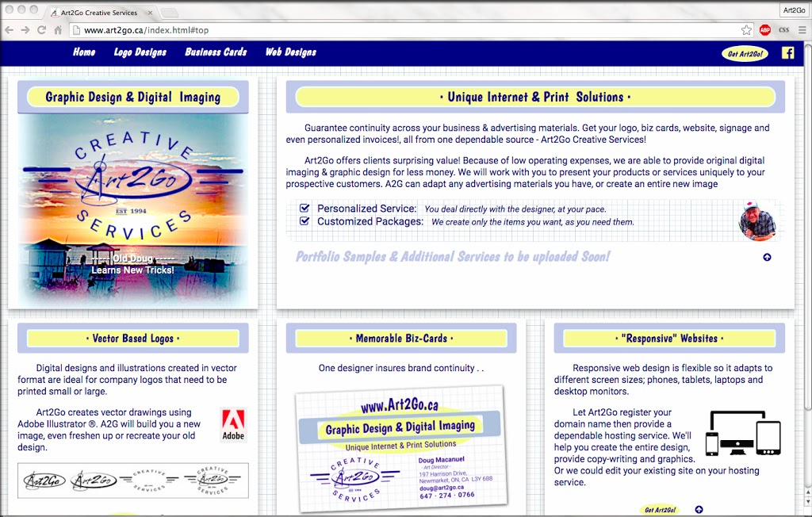This screenshot has height=517, width=812.
Task: Click the CSS extension icon
Action: click(784, 30)
